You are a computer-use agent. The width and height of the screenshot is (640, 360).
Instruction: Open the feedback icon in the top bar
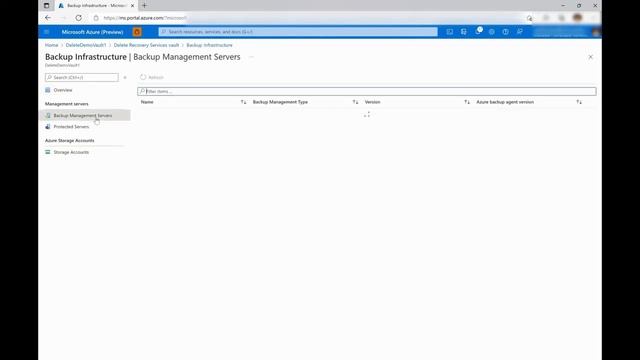tap(520, 32)
